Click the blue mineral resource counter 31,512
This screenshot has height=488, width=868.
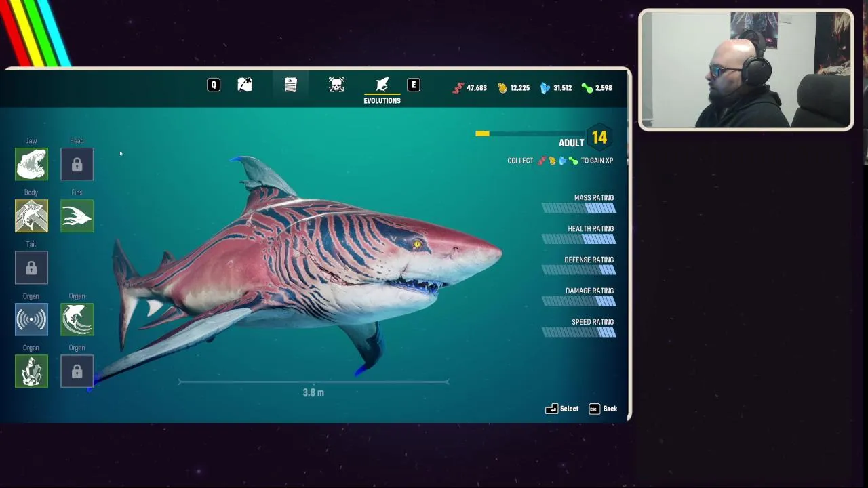[x=556, y=88]
